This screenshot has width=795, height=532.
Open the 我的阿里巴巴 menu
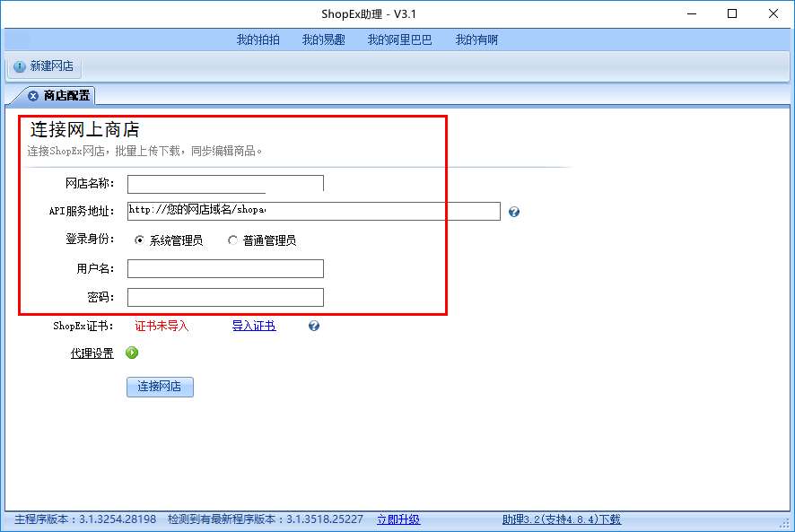(x=399, y=39)
